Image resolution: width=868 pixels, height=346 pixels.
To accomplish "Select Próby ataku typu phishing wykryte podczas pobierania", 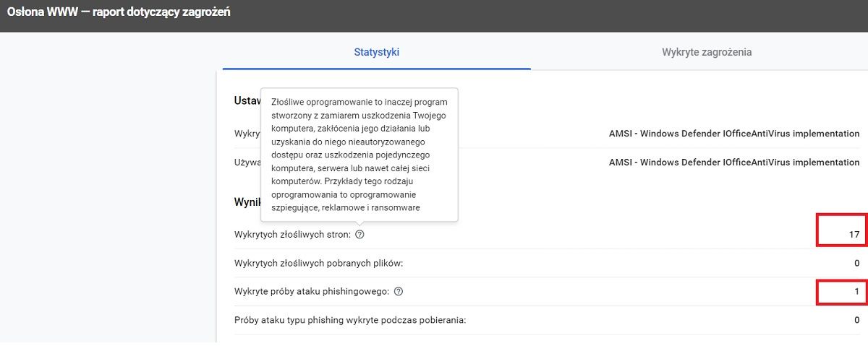I will [350, 319].
